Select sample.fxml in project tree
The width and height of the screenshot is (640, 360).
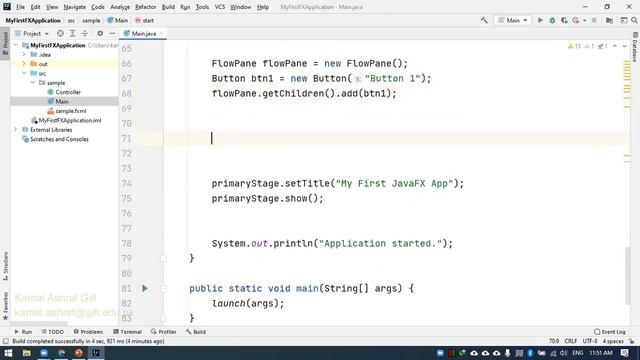67,111
